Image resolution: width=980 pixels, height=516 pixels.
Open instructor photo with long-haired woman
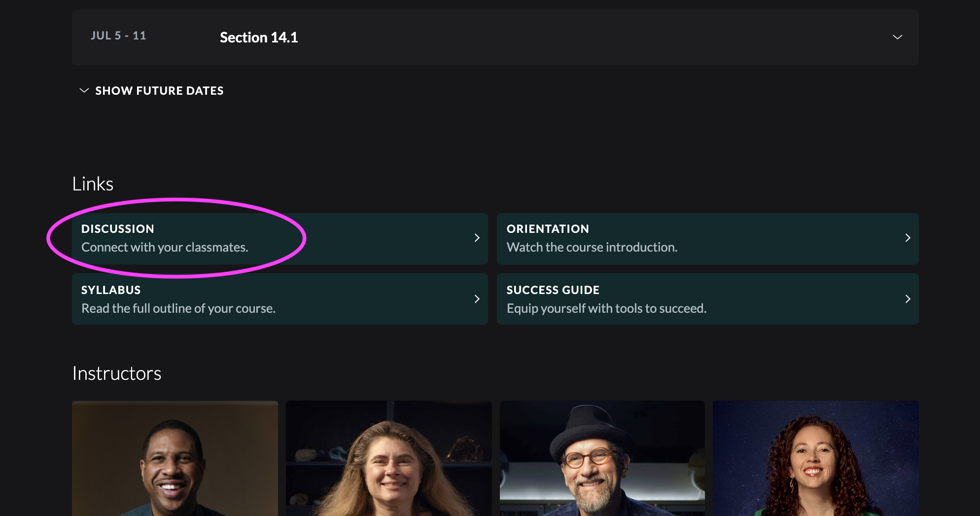[388, 459]
